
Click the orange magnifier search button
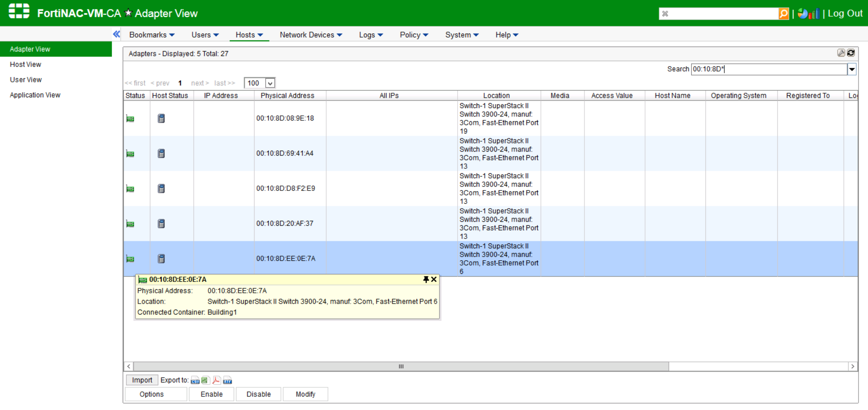tap(783, 14)
